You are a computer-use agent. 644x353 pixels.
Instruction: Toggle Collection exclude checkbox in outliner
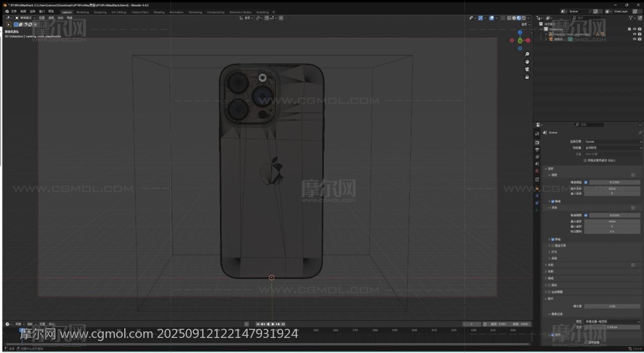coord(629,29)
